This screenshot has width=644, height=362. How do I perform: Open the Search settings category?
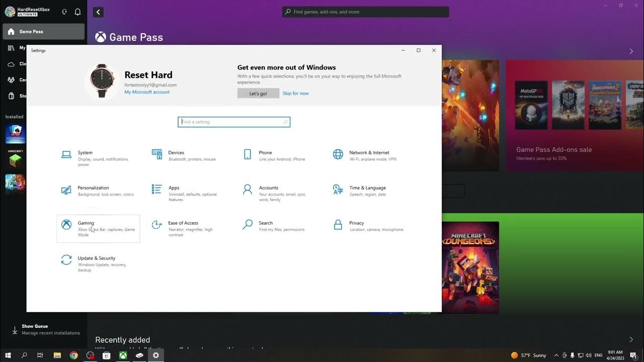[x=279, y=229]
